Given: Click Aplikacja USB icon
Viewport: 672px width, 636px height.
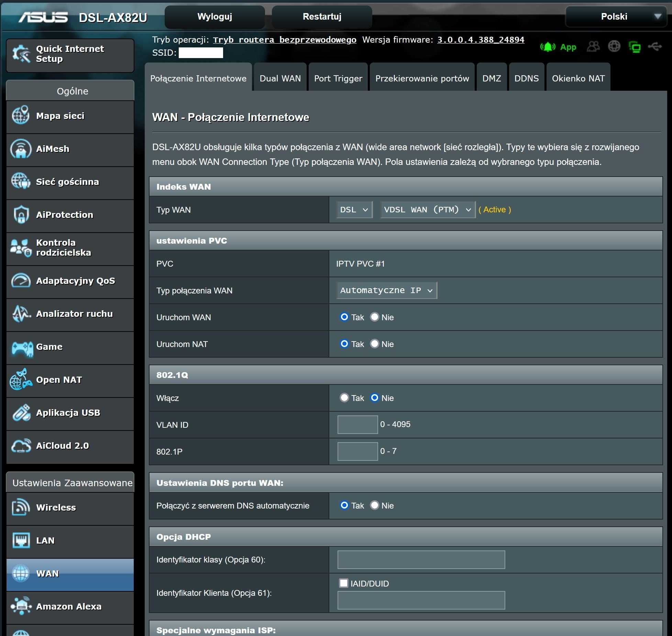Looking at the screenshot, I should [x=21, y=412].
